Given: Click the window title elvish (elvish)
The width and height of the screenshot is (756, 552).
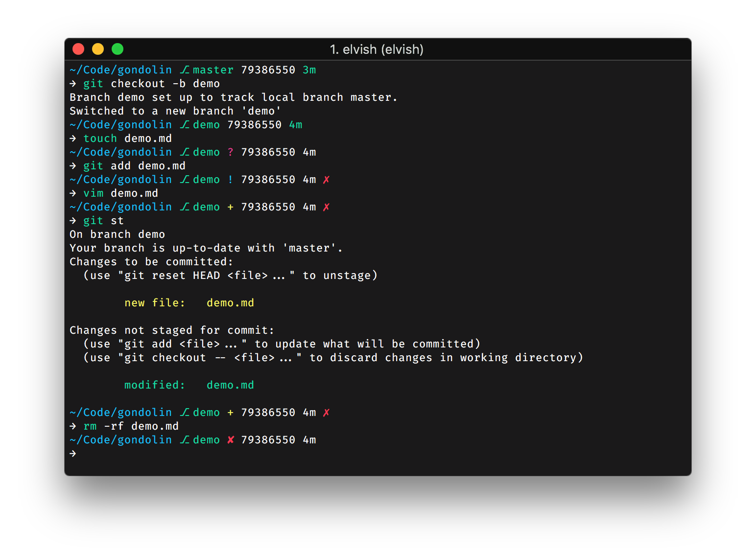Looking at the screenshot, I should (x=377, y=49).
